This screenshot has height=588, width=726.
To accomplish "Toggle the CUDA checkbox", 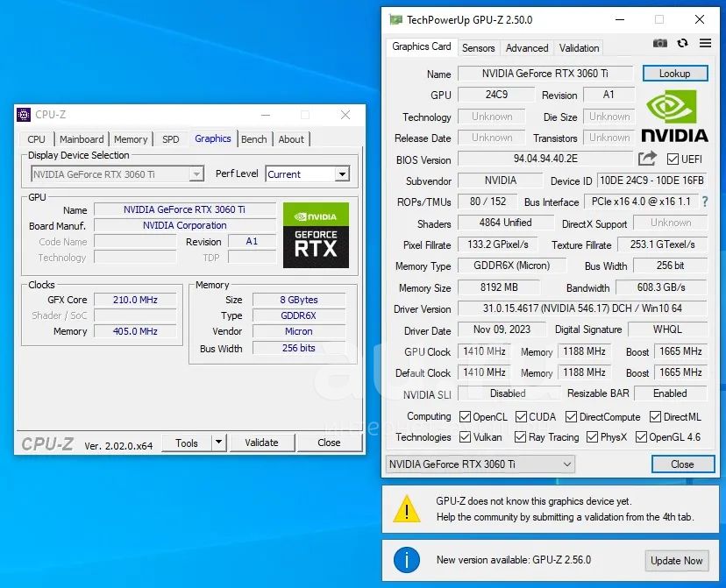I will pos(521,417).
